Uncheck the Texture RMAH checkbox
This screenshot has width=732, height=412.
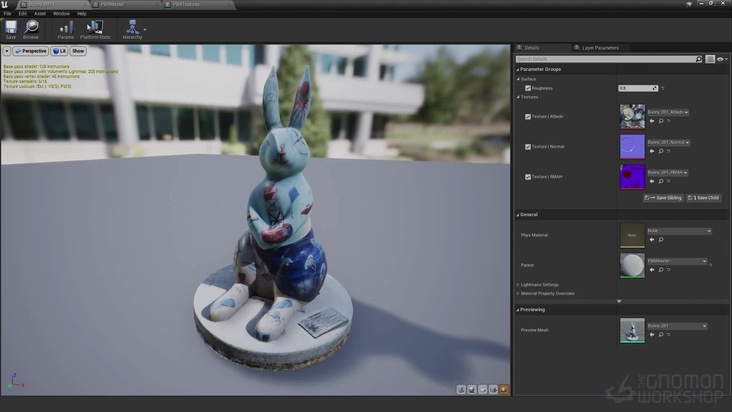point(528,177)
